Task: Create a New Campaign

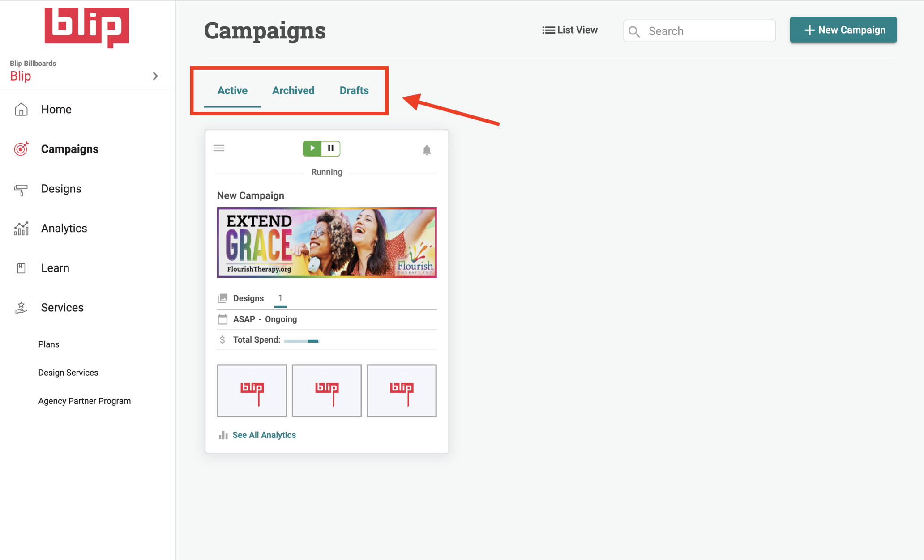Action: click(x=843, y=30)
